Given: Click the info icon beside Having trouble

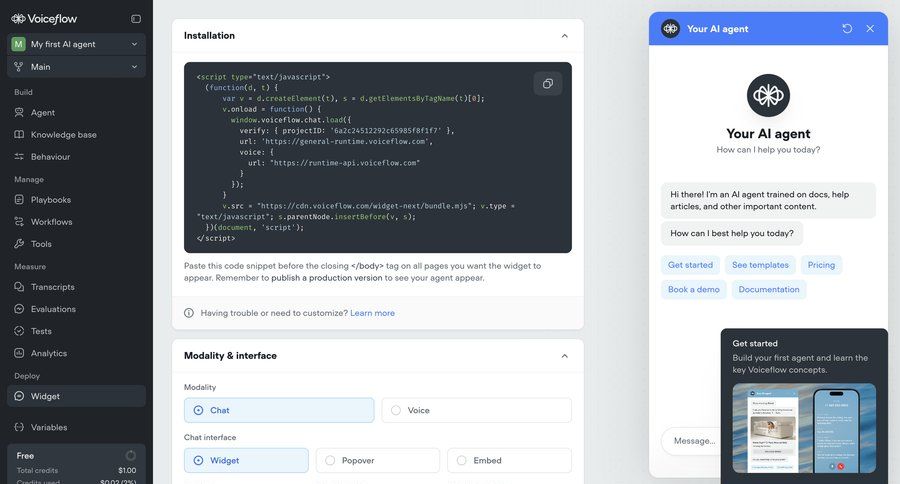Looking at the screenshot, I should coord(189,313).
